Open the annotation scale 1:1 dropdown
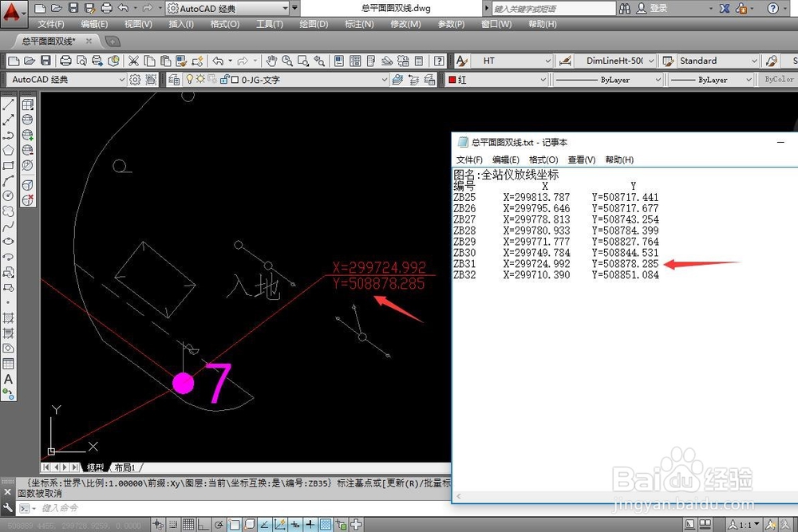This screenshot has height=532, width=798. [745, 524]
